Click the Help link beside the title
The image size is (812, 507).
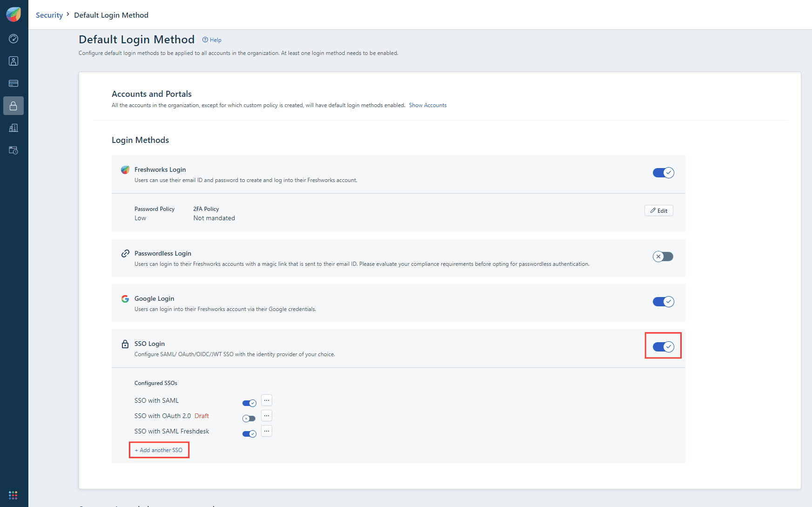point(212,40)
